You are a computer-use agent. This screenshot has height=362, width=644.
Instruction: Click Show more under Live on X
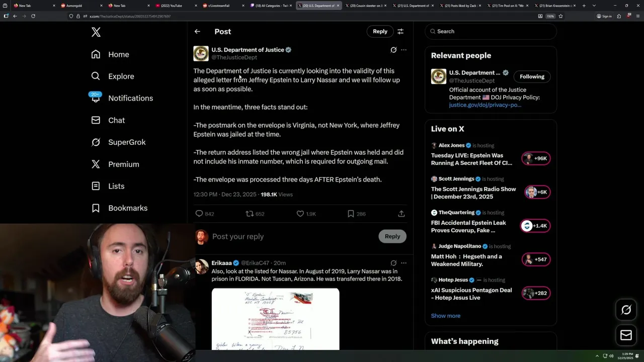[x=446, y=316]
